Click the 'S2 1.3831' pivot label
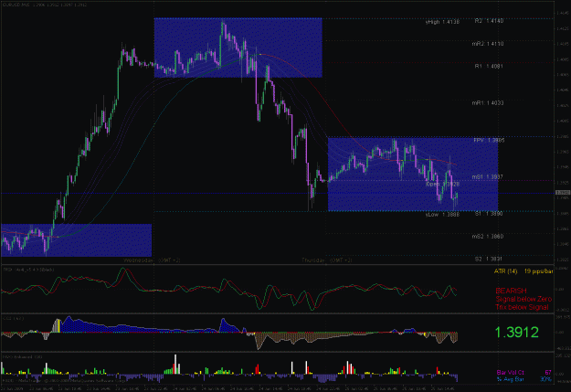Viewport: 571px width, 392px height. [489, 259]
